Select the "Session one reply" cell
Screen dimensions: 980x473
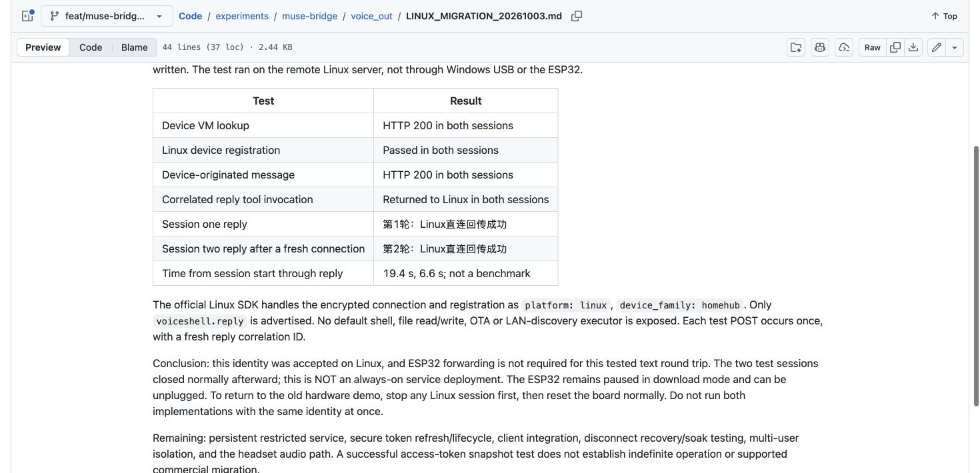[263, 224]
